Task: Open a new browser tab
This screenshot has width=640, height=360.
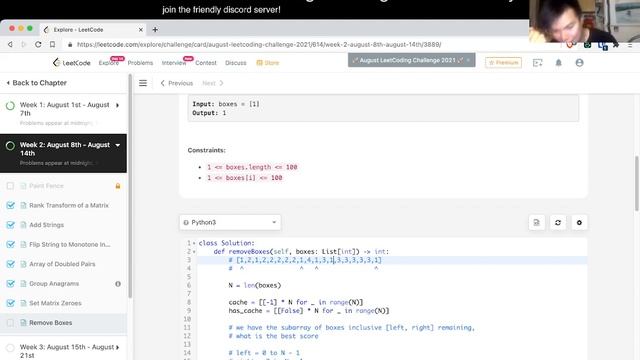Action: [x=155, y=29]
